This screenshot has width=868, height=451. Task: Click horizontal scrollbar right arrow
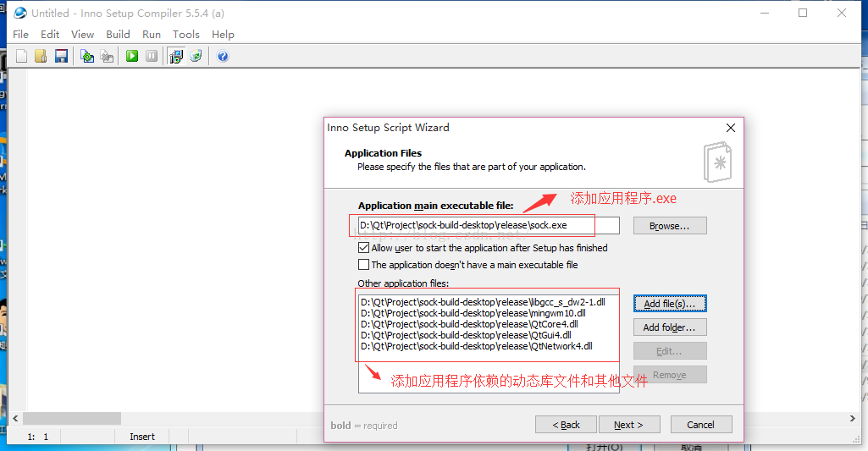click(x=853, y=418)
